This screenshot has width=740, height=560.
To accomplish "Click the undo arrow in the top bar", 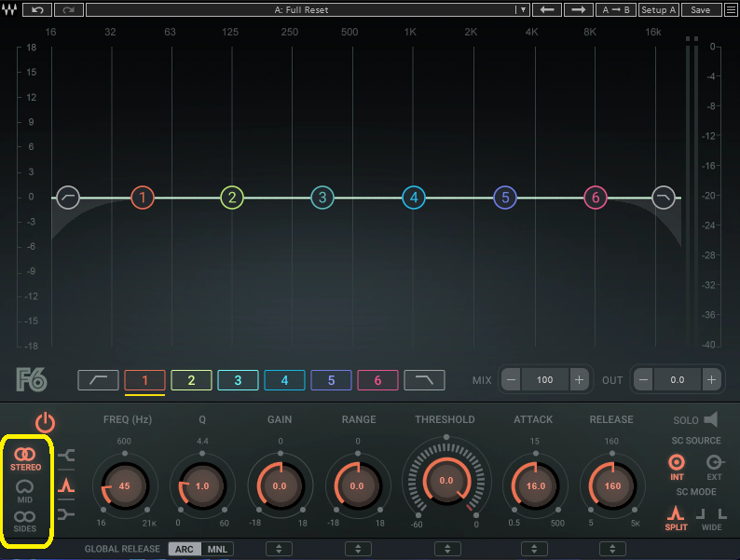I will click(37, 9).
